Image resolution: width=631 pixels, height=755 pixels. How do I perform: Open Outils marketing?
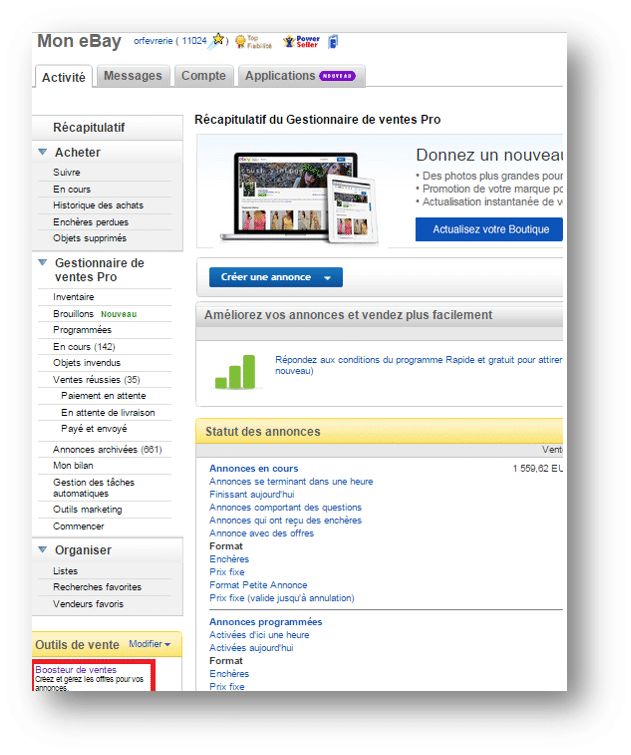pyautogui.click(x=87, y=509)
